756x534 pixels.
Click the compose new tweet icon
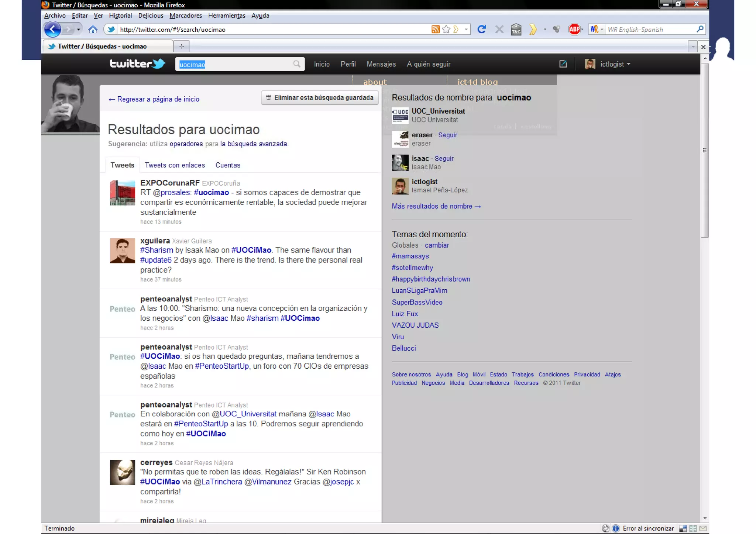tap(563, 64)
